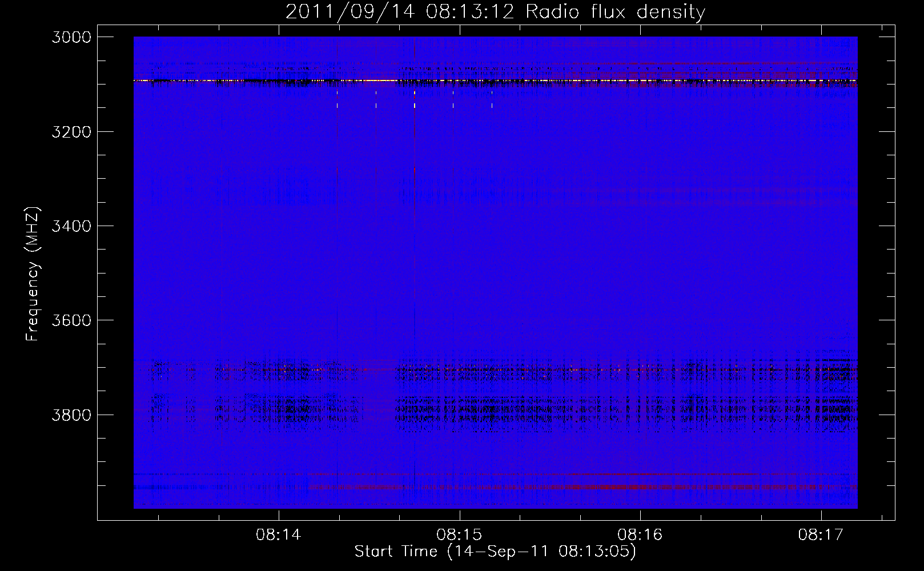Click the '08:15' time axis label
Image resolution: width=924 pixels, height=571 pixels.
click(x=459, y=535)
